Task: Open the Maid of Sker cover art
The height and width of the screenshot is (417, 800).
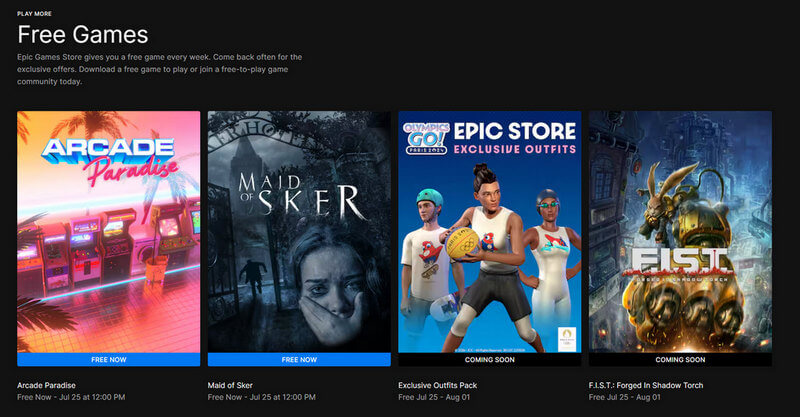Action: (299, 232)
